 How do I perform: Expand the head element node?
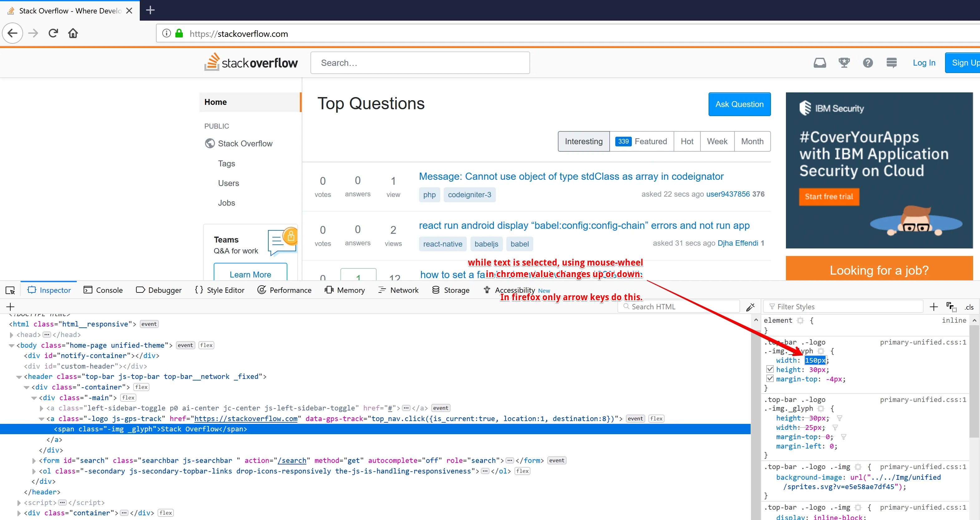(12, 335)
